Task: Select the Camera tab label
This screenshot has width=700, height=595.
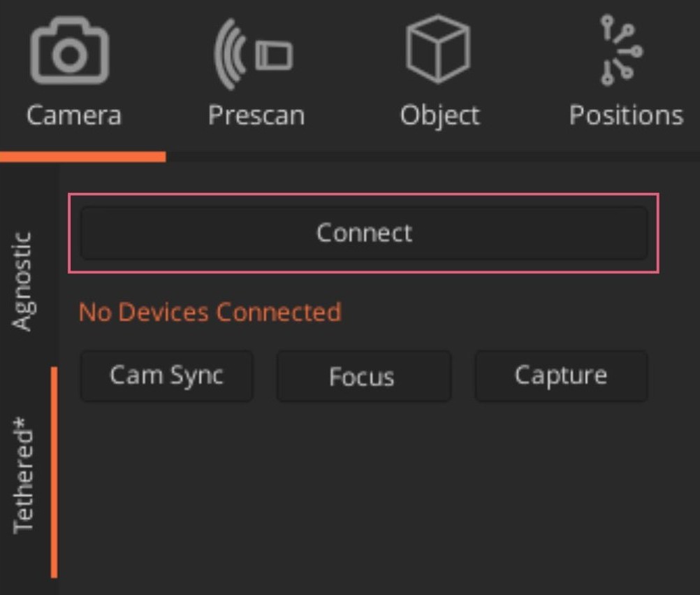Action: click(73, 115)
